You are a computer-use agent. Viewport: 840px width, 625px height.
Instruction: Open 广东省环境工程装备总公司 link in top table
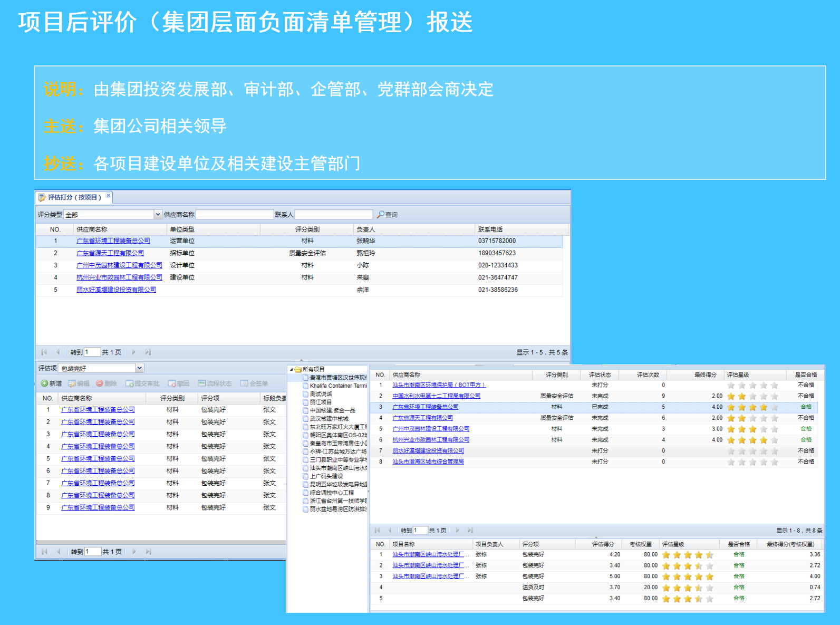coord(113,241)
